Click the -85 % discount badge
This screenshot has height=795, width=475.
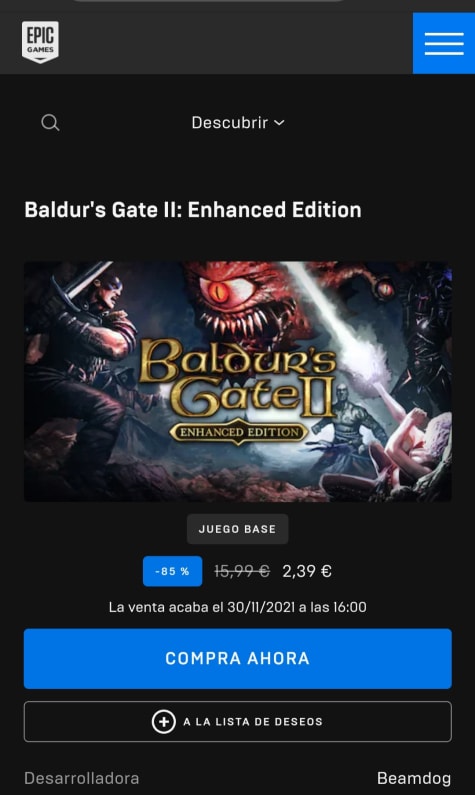point(172,571)
